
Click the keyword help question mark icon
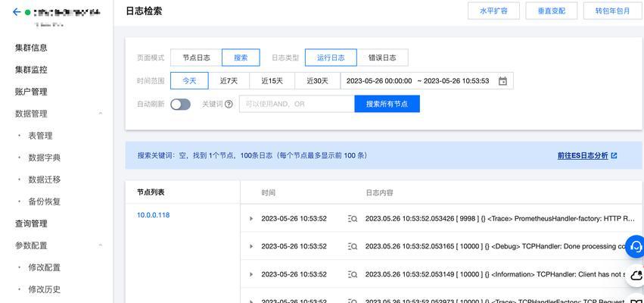(x=229, y=104)
